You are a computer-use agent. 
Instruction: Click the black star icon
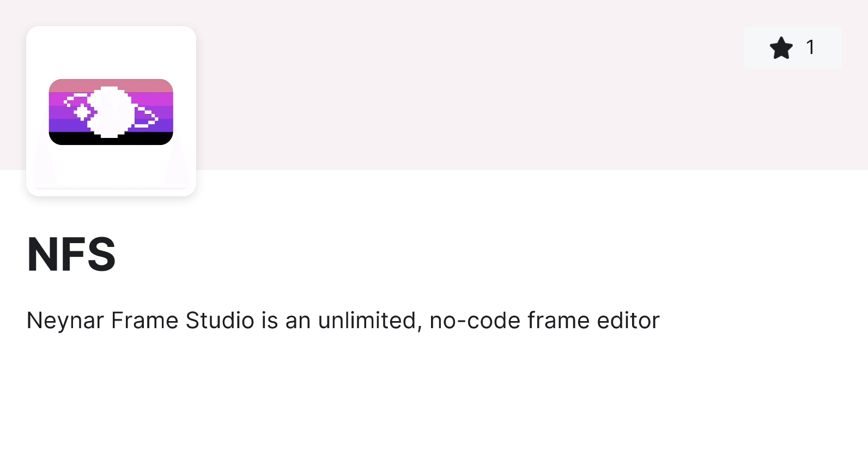click(781, 48)
